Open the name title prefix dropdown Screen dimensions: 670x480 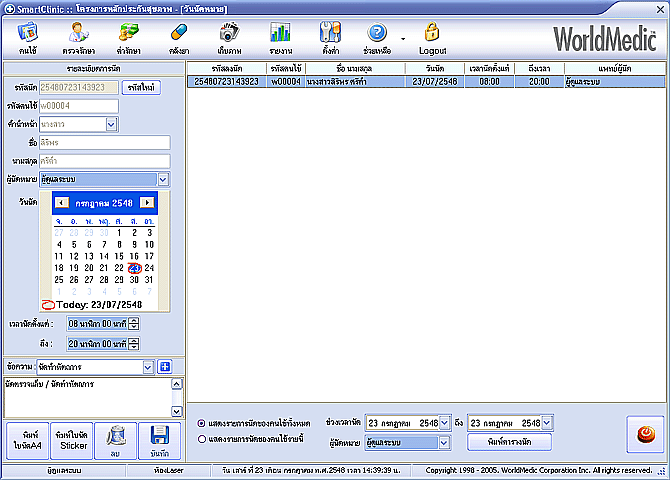point(111,124)
